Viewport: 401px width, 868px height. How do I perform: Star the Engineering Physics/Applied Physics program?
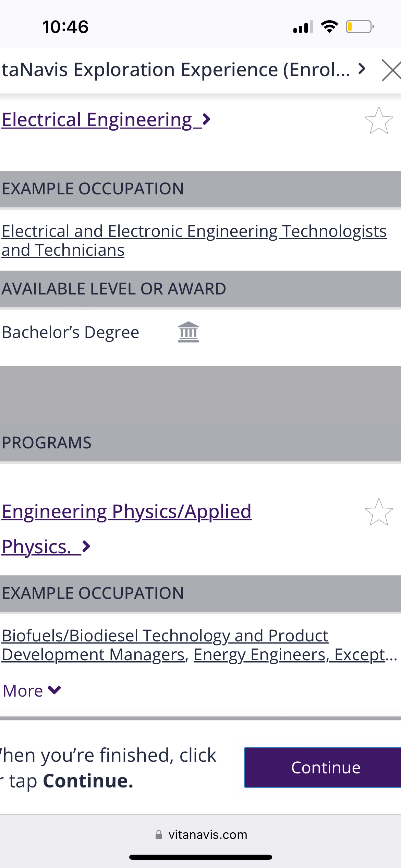379,512
